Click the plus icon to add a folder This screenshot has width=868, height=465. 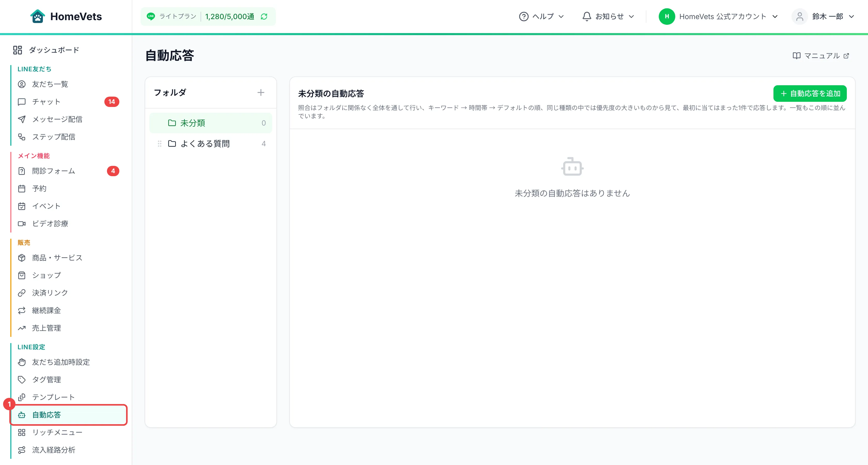click(x=261, y=92)
